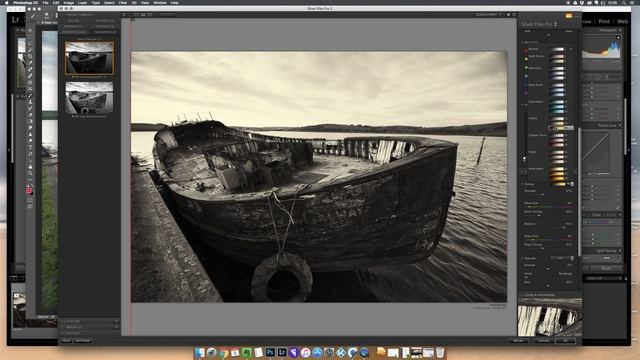Screen dimensions: 640x360
Task: Select the Hand tool
Action: pyautogui.click(x=30, y=167)
